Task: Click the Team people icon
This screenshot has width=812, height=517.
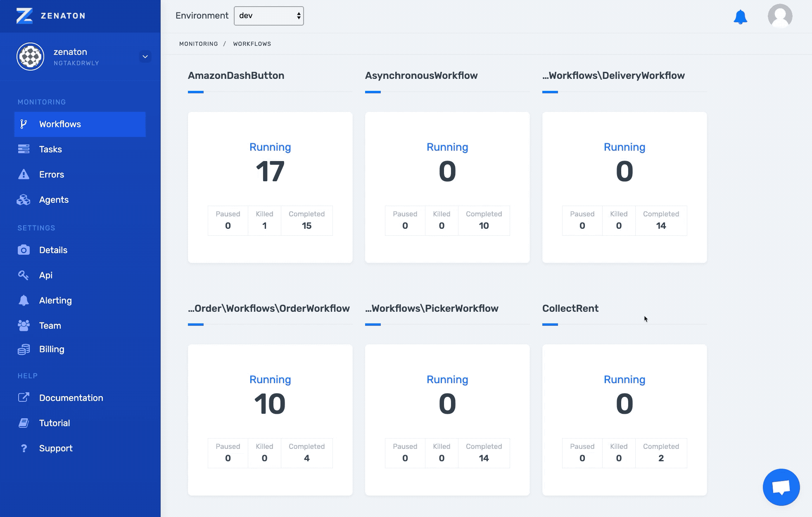Action: pyautogui.click(x=24, y=325)
